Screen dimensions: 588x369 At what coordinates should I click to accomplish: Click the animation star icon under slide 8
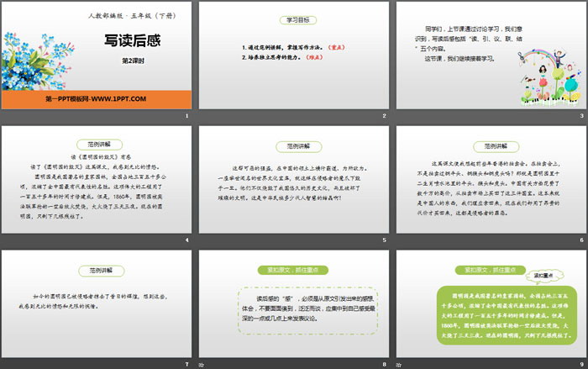pyautogui.click(x=202, y=363)
